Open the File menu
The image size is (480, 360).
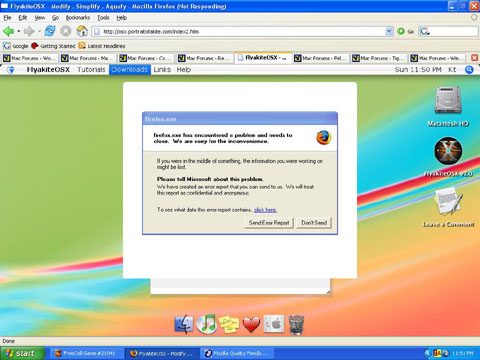(7, 18)
